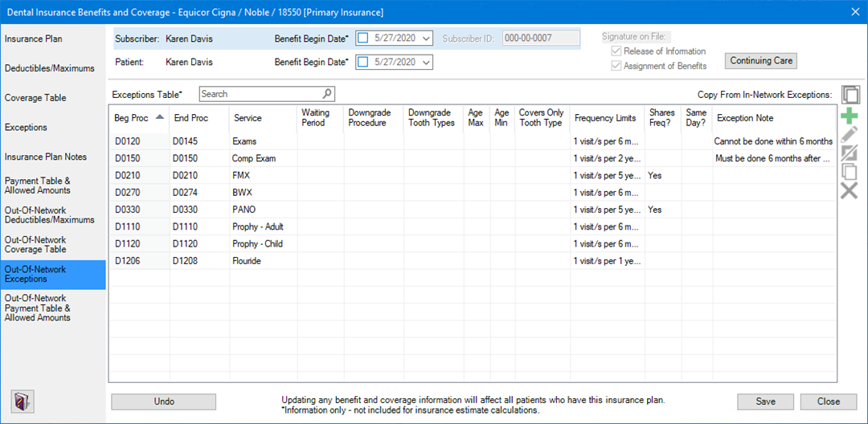Click the Save button
This screenshot has height=424, width=868.
pos(765,402)
